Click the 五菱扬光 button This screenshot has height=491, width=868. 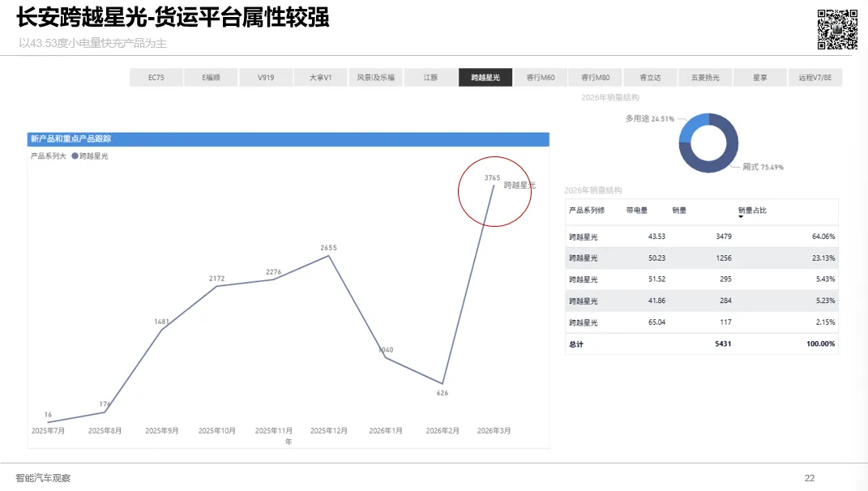[x=705, y=76]
